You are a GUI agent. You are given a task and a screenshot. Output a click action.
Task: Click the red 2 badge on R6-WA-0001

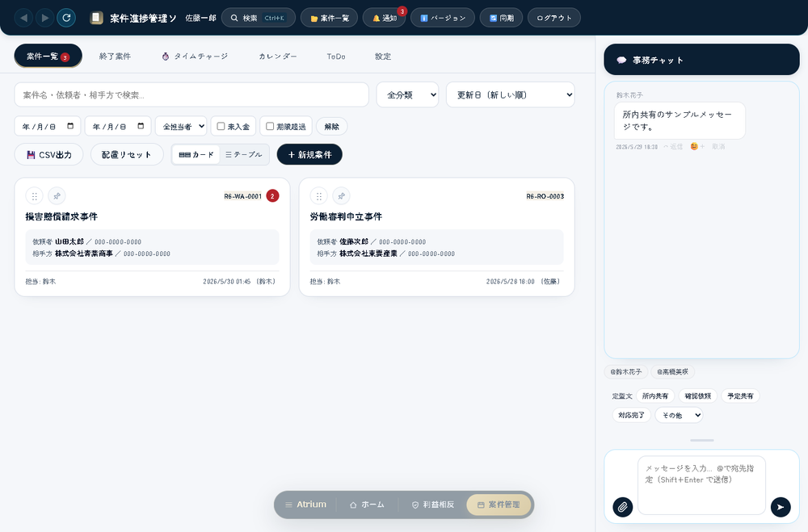tap(272, 196)
